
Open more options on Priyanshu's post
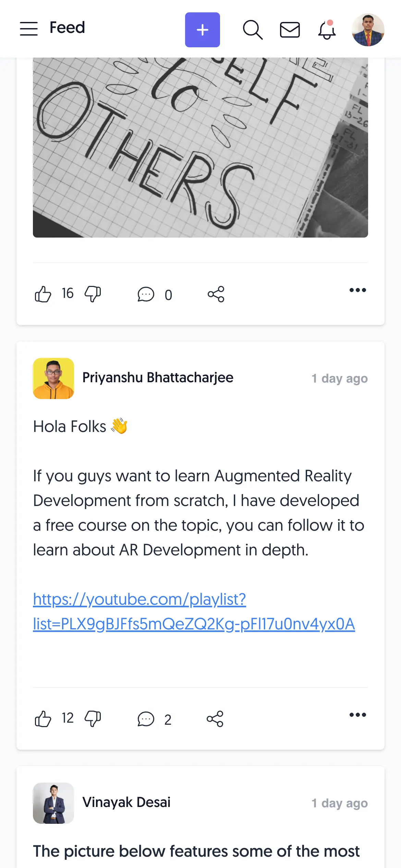[x=357, y=715]
